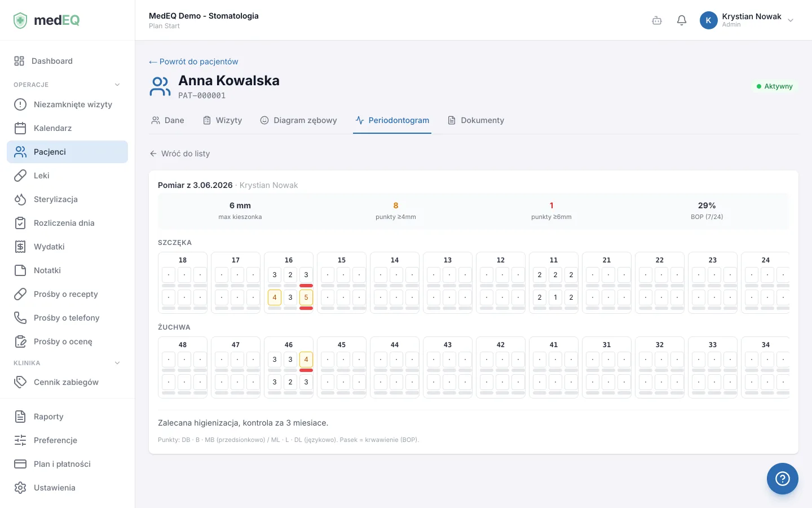Click the K user avatar
812x508 pixels.
pos(709,20)
